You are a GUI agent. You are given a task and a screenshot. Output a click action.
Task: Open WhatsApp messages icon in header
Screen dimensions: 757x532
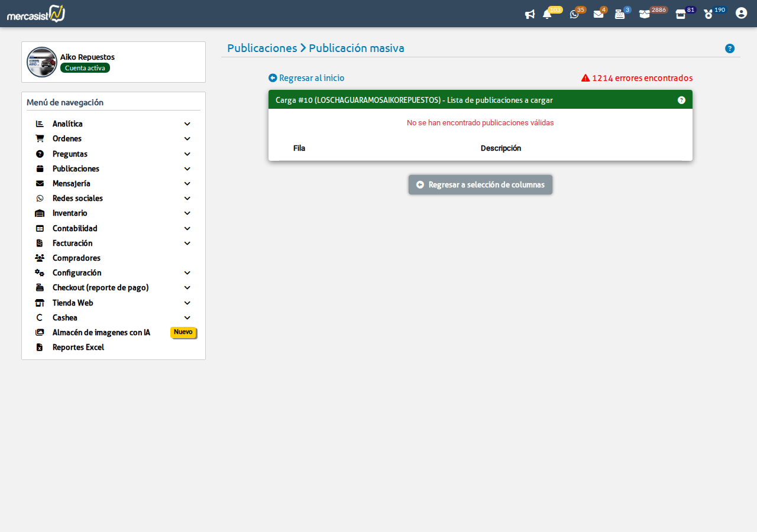[574, 14]
